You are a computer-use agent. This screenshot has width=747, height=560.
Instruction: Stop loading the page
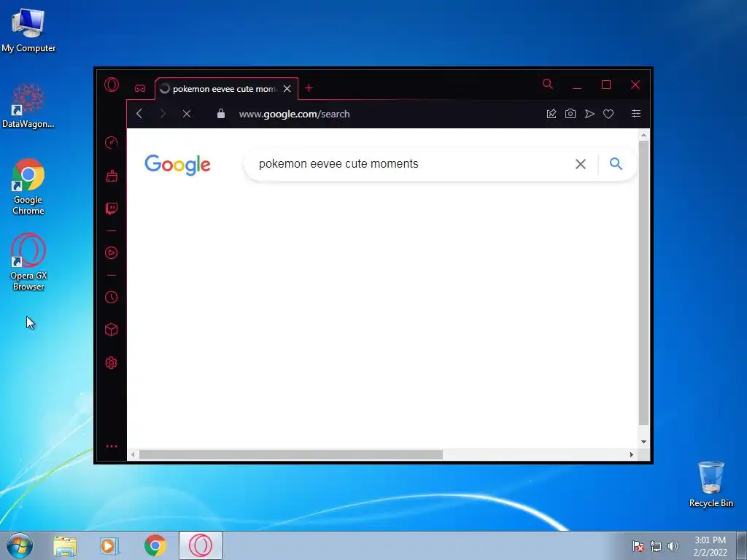point(187,114)
